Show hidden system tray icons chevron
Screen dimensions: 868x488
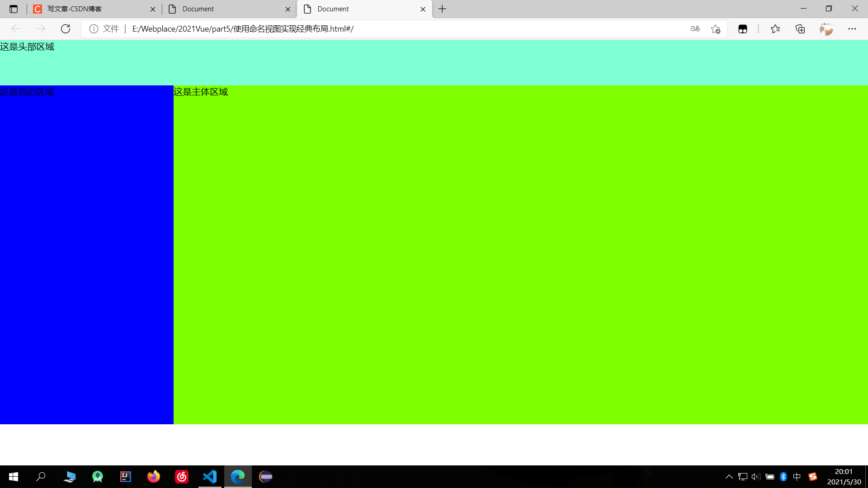pyautogui.click(x=729, y=477)
